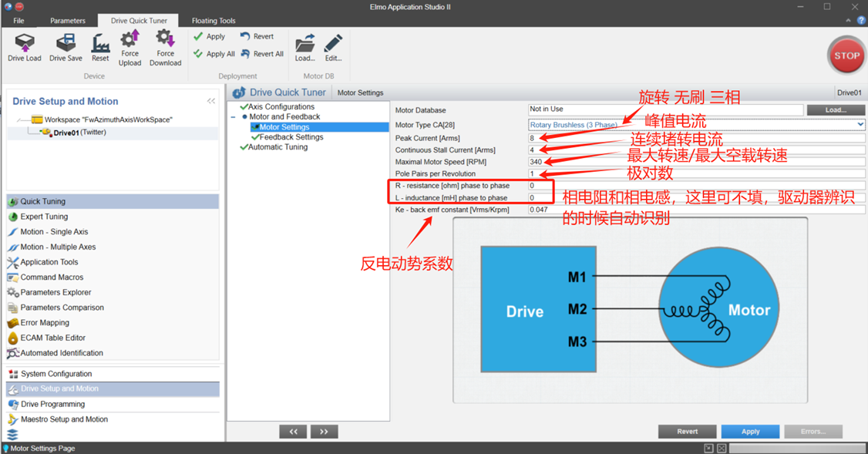Click the Motor Database Load... button

coord(836,109)
